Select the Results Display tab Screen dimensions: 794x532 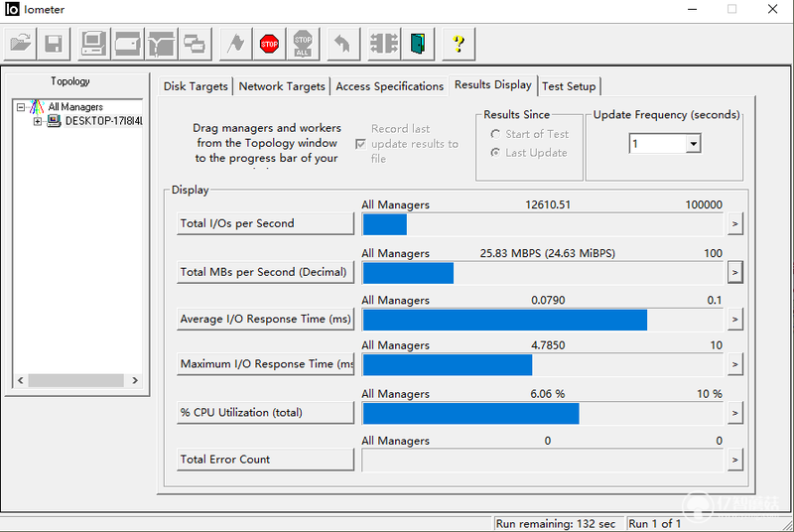pyautogui.click(x=492, y=85)
